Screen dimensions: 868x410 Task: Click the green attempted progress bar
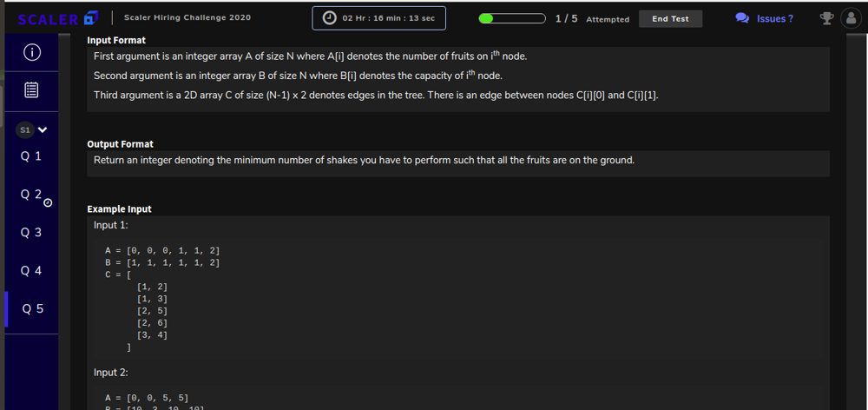[x=512, y=18]
